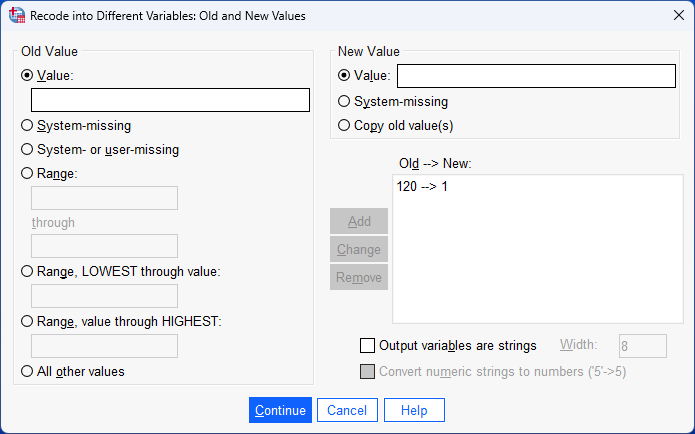This screenshot has height=434, width=695.
Task: Close the Recode dialog window
Action: click(671, 16)
